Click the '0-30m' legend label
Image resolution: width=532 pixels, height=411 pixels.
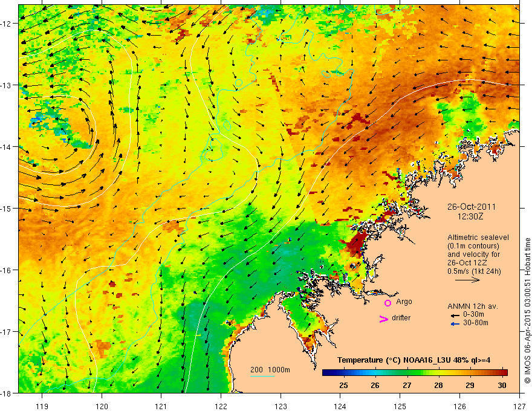tap(473, 314)
